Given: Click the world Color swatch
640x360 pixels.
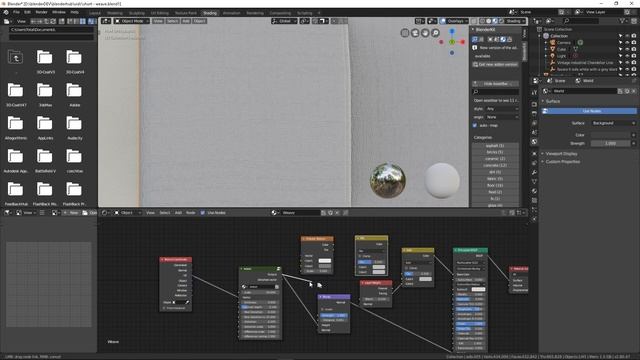Looking at the screenshot, I should (x=611, y=135).
